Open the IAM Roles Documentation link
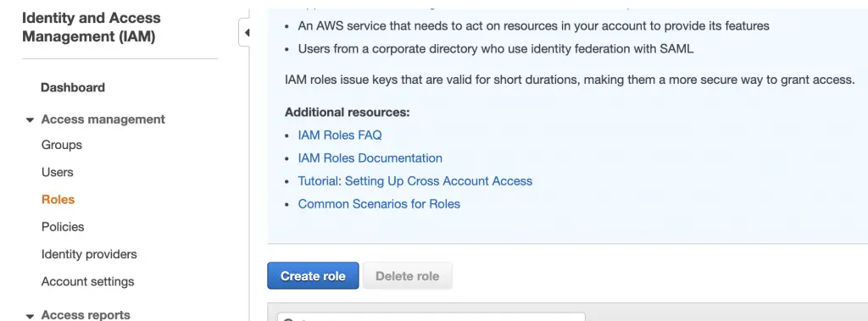Image resolution: width=868 pixels, height=321 pixels. (370, 158)
